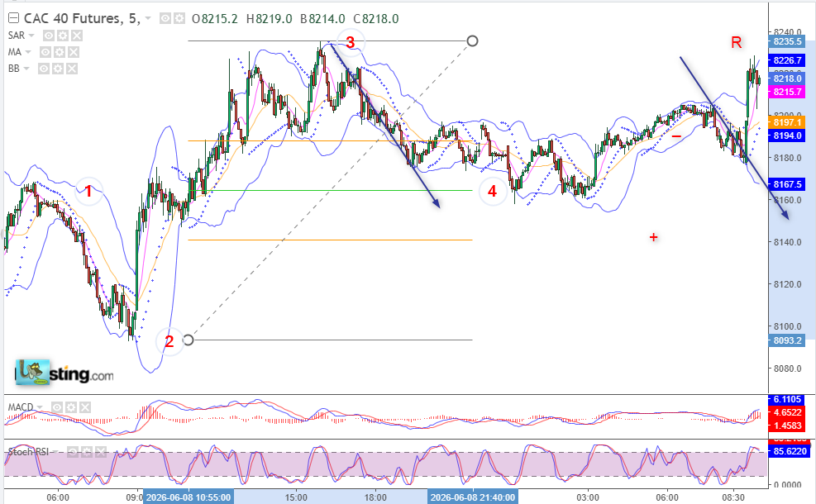Image resolution: width=816 pixels, height=504 pixels.
Task: Open settings for CAC 40 Futures series
Action: pos(179,19)
